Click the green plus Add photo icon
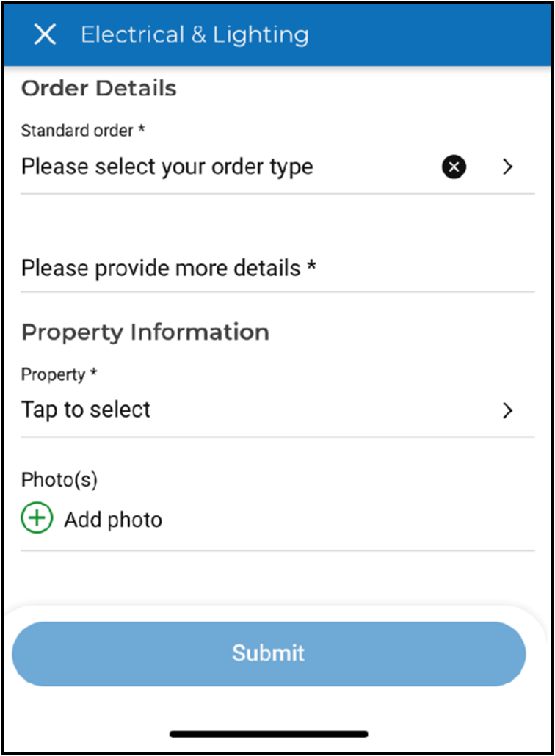555x756 pixels. [37, 519]
